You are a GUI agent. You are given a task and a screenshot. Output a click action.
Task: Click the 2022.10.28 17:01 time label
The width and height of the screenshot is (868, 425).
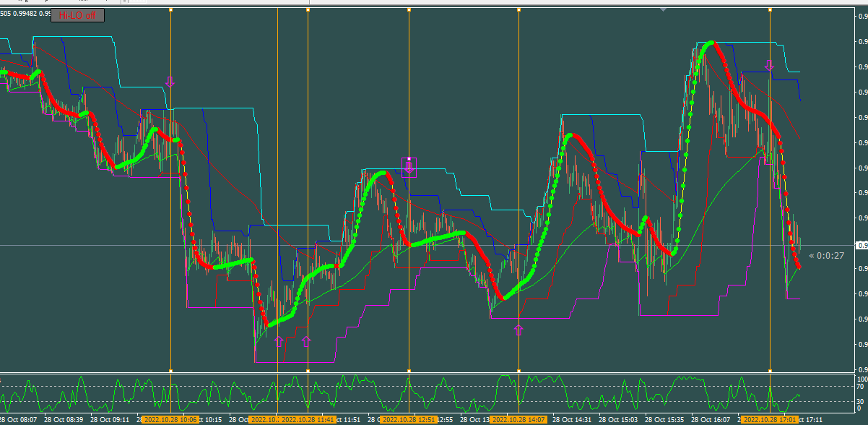coord(770,419)
